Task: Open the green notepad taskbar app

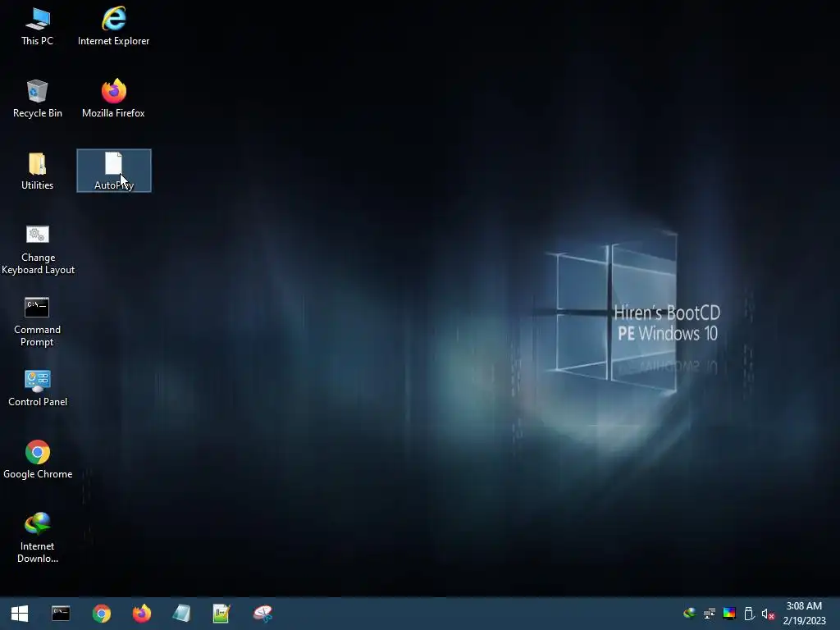Action: pyautogui.click(x=221, y=614)
